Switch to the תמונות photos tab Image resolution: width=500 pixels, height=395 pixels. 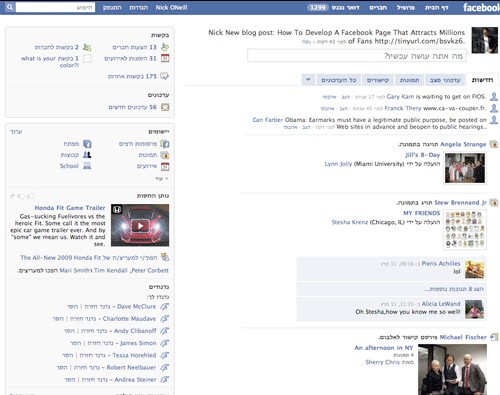409,80
